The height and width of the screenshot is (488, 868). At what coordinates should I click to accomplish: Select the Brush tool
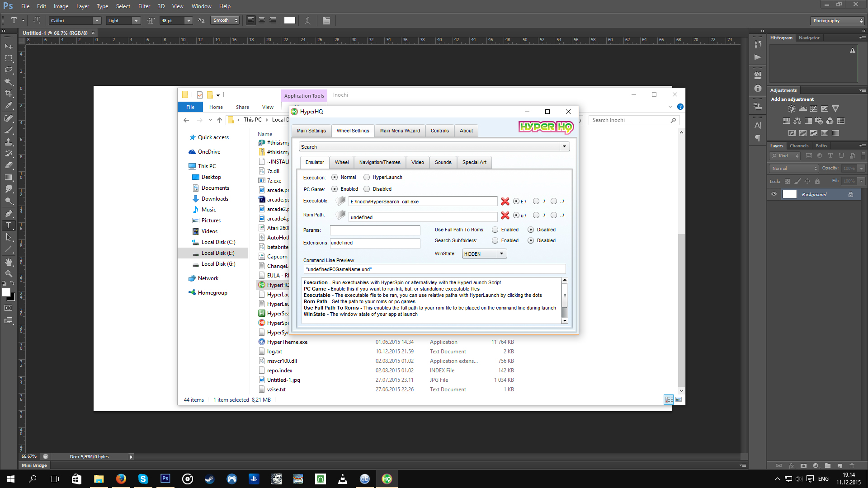click(x=9, y=130)
